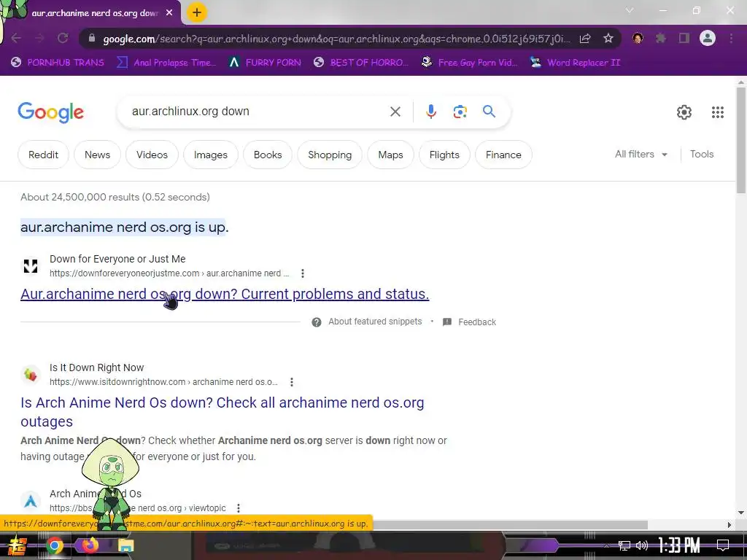Open the Word Replacer II bookmark
Screen dimensions: 747x560
coord(575,63)
